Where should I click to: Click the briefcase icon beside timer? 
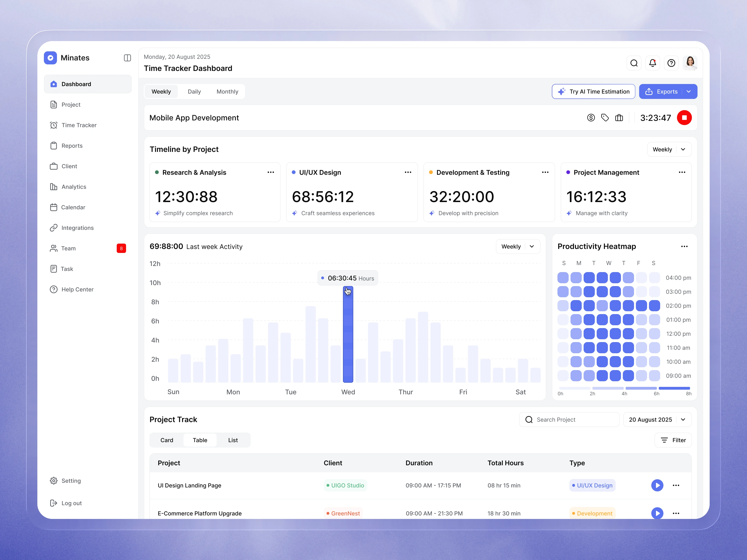pyautogui.click(x=619, y=118)
